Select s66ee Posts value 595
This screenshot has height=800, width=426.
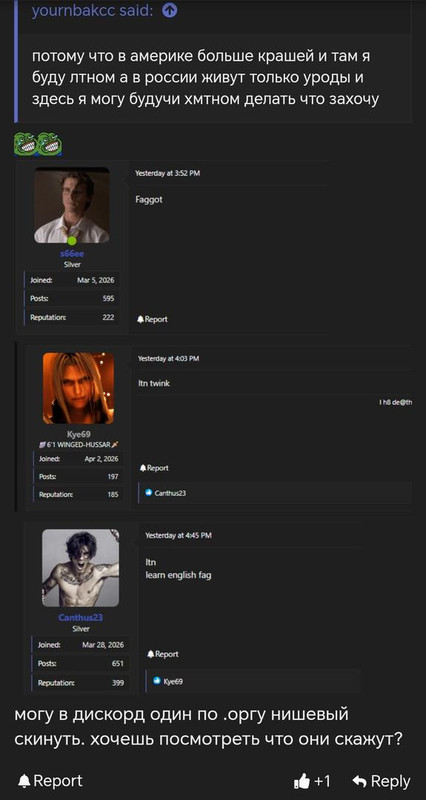point(108,299)
